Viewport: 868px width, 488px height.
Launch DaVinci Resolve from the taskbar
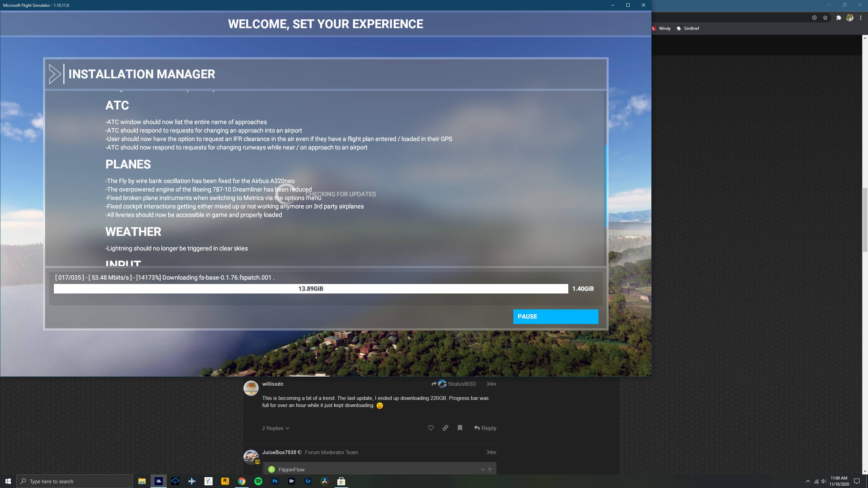pos(324,481)
